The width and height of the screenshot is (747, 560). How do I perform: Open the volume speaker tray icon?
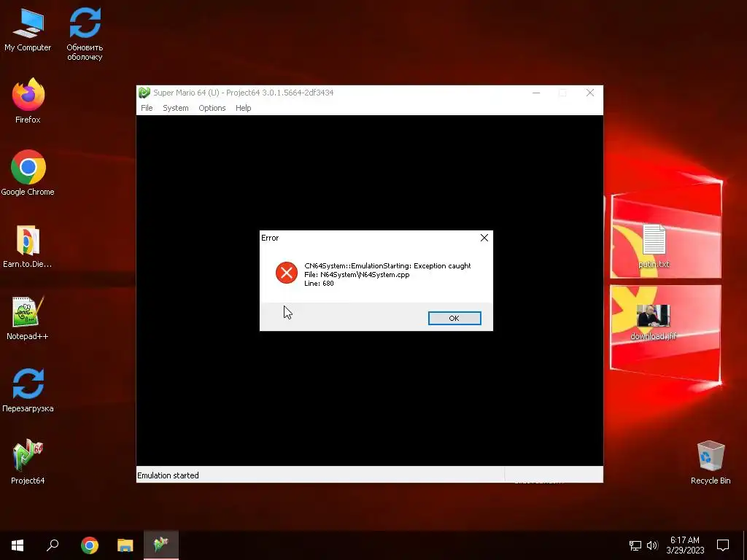point(652,545)
